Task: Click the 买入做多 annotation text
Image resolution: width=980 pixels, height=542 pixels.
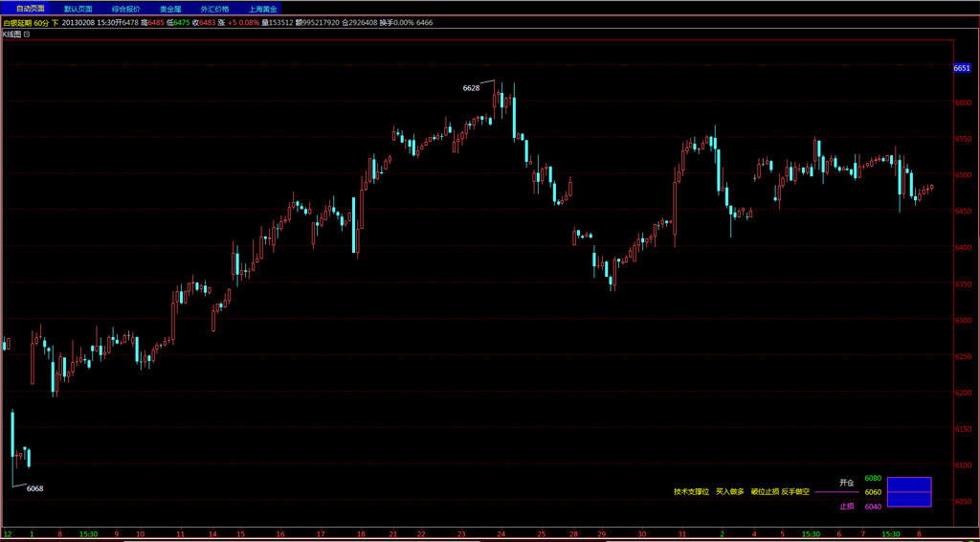Action: pos(729,492)
